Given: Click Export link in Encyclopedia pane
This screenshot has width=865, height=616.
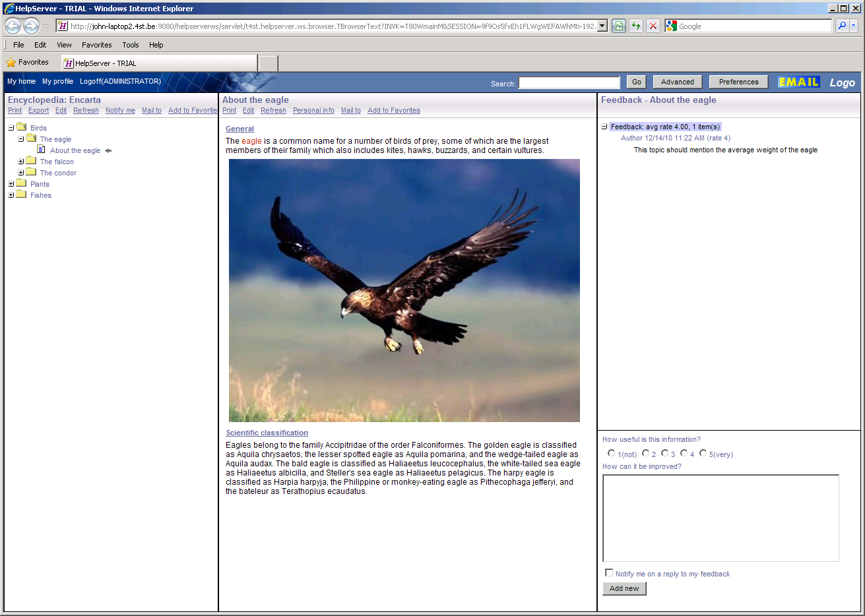Looking at the screenshot, I should [38, 110].
